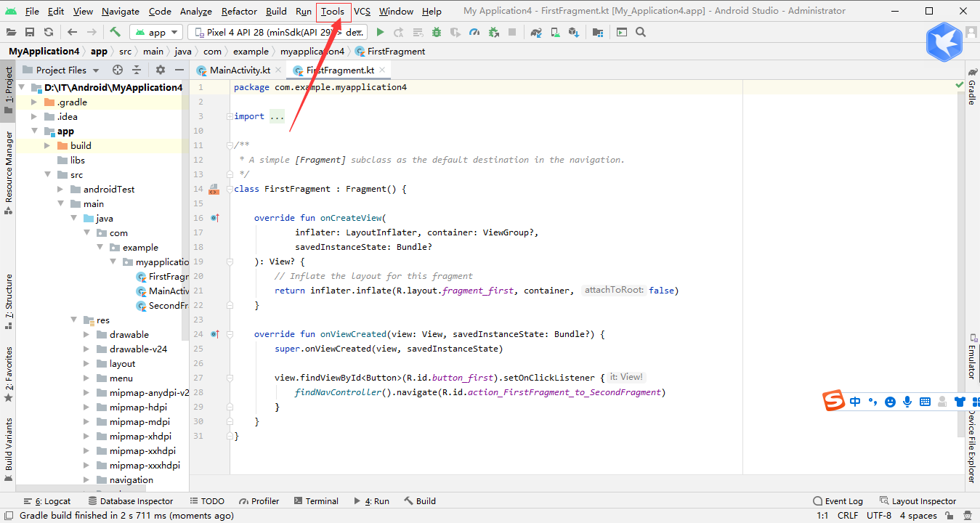Click the green inspection checkmark in editor
Screen dimensions: 980x523
coord(960,86)
